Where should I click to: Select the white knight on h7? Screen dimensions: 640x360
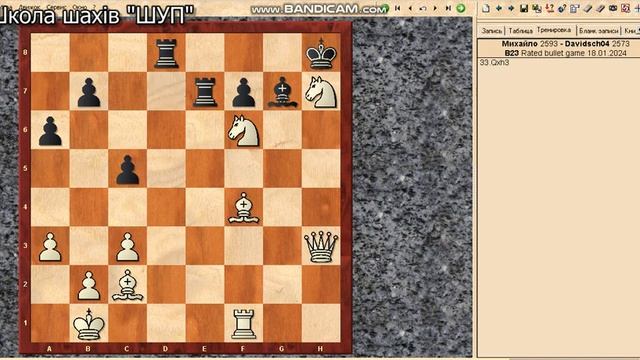point(321,91)
